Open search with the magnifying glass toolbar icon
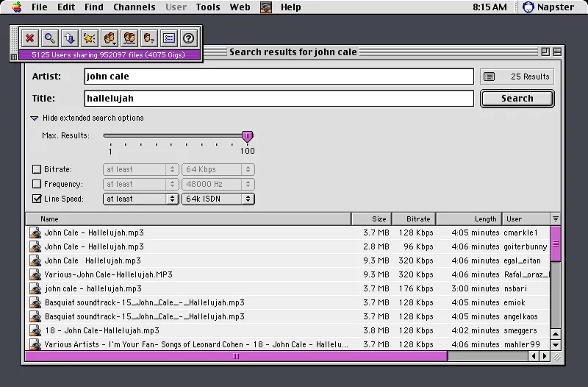 pos(50,38)
